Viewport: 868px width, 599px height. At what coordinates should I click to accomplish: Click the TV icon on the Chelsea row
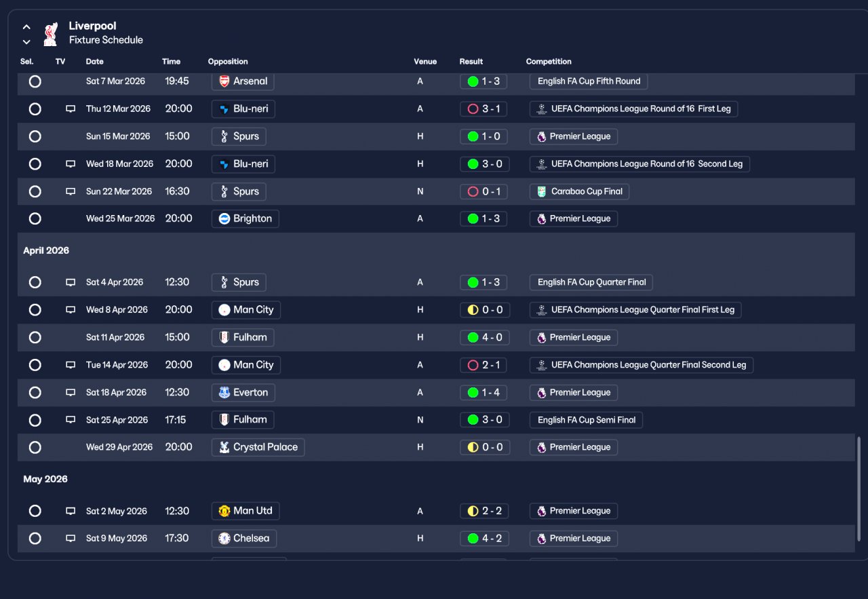point(71,539)
